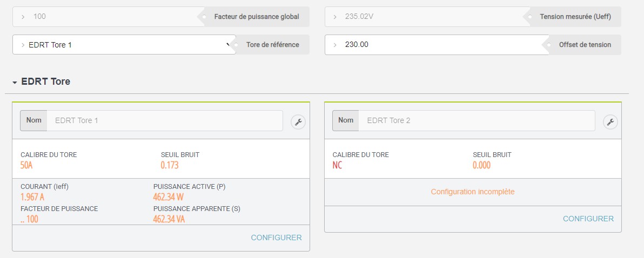Click chevron beside the 235.02V measured voltage
Screen dimensions: 644x258
pyautogui.click(x=335, y=17)
